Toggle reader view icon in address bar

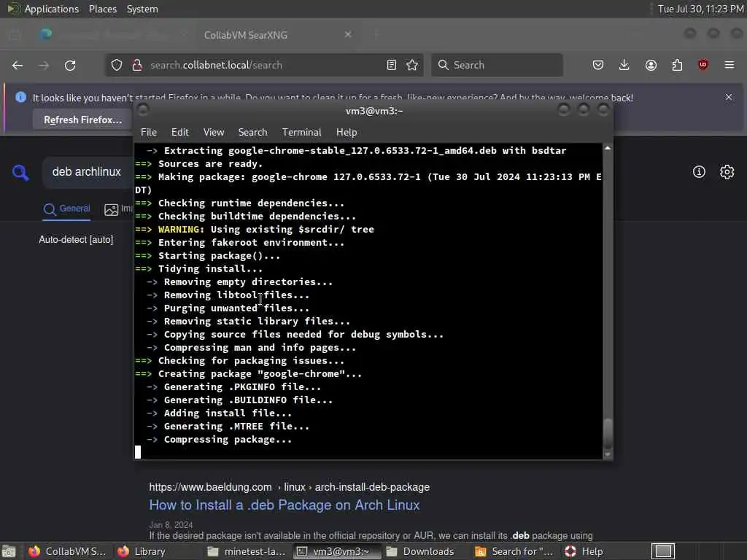pyautogui.click(x=392, y=65)
